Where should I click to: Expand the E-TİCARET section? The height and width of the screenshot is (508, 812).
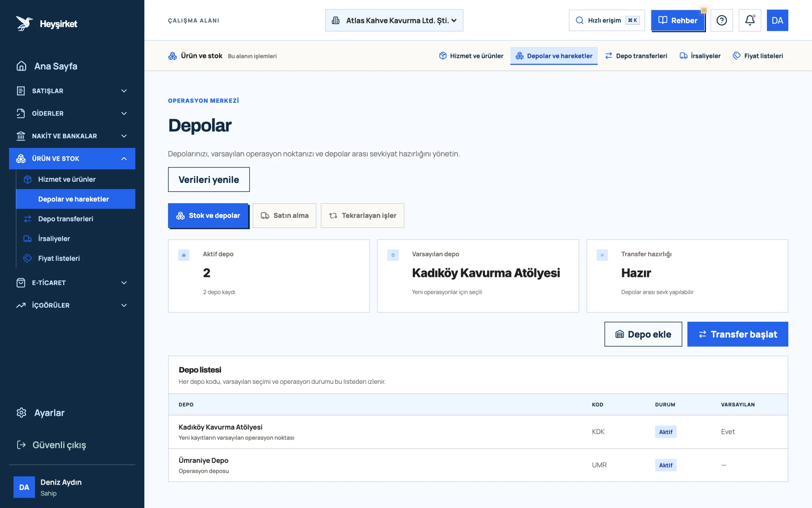(x=72, y=283)
